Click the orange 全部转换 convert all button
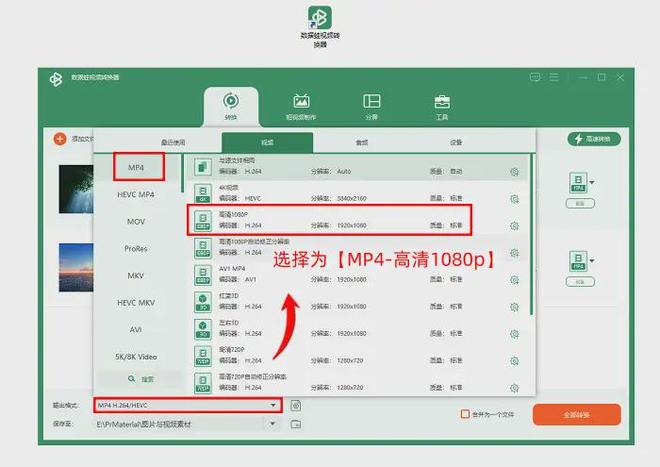The image size is (660, 467). point(576,414)
